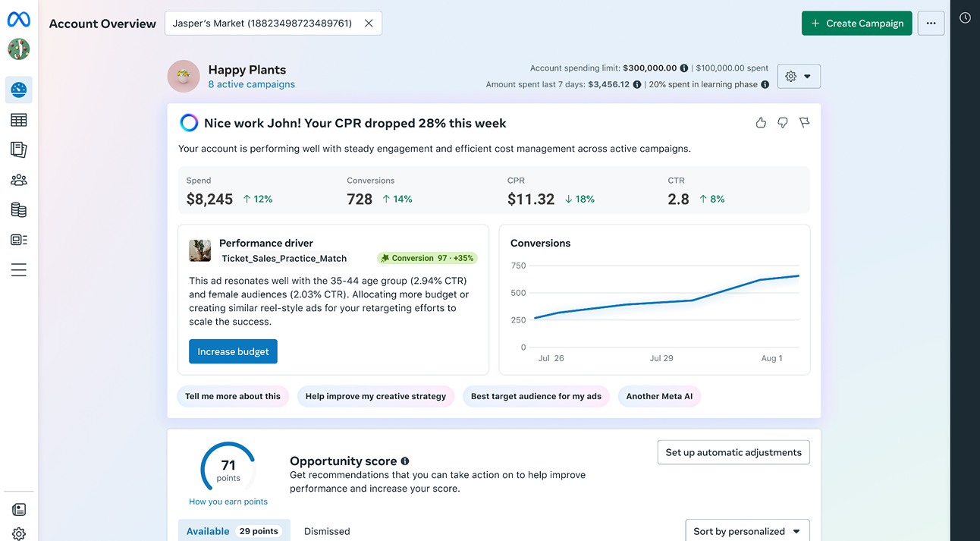This screenshot has width=980, height=541.
Task: Click the Performance driver ad thumbnail
Action: pos(200,250)
